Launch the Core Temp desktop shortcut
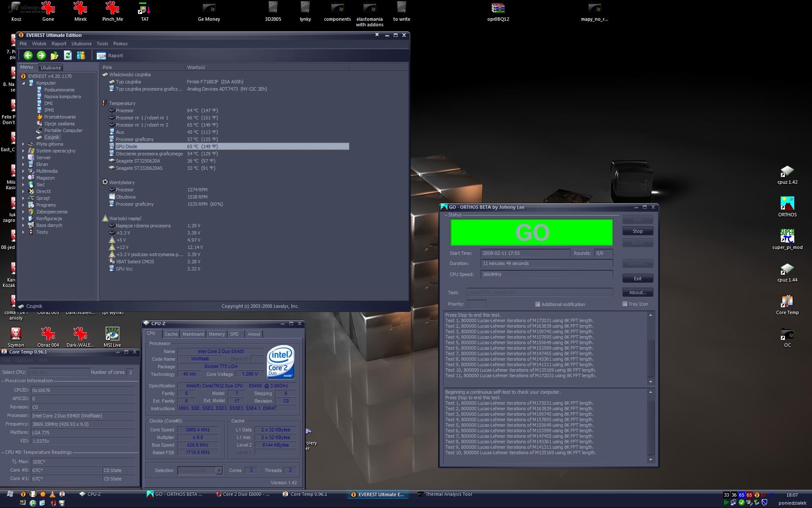This screenshot has width=812, height=508. (787, 305)
